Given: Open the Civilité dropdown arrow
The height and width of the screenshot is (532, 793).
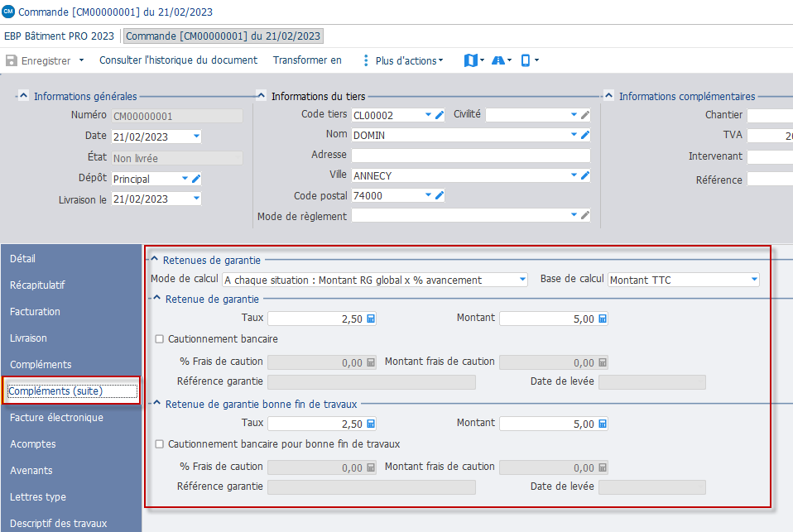Looking at the screenshot, I should coord(574,115).
